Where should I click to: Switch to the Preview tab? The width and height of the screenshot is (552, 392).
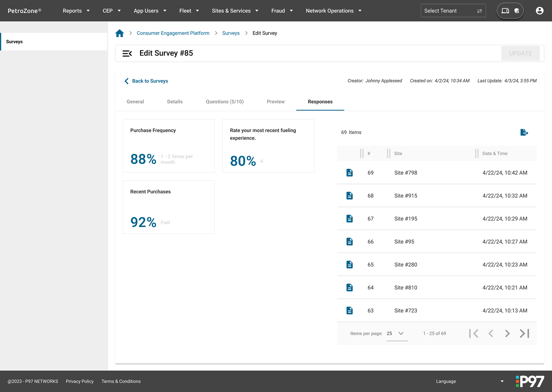coord(276,102)
